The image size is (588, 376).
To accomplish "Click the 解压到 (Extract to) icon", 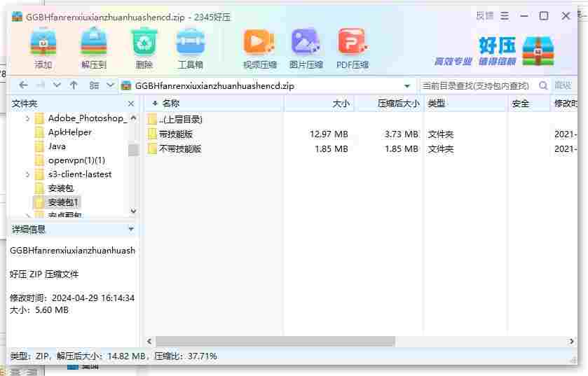I will 94,49.
